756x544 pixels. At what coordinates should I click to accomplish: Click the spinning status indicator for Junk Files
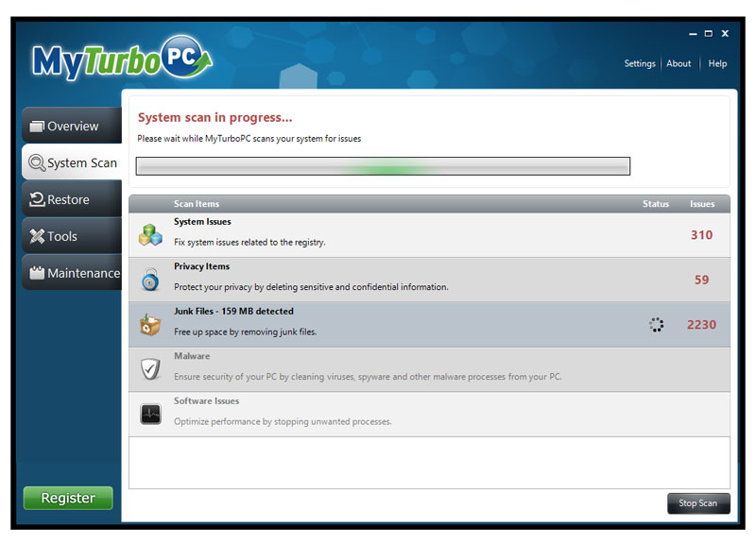(x=657, y=325)
